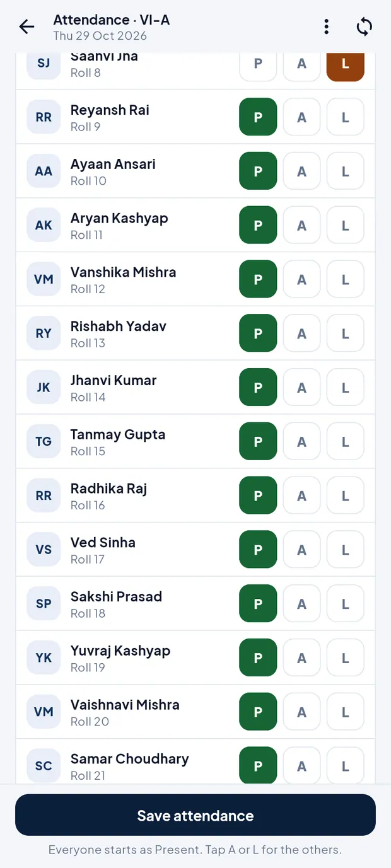The image size is (391, 868).
Task: Tap Tanmay Gupta's TG avatar
Action: coord(44,442)
